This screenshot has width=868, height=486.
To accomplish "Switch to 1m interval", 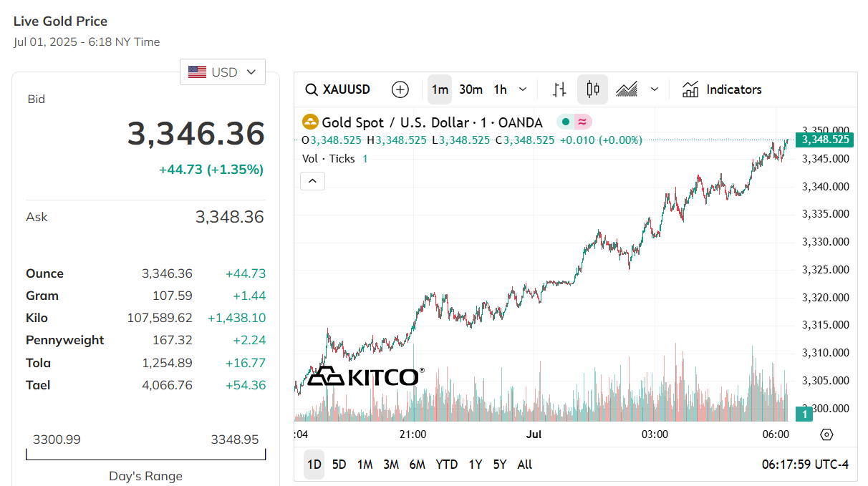I will pyautogui.click(x=440, y=89).
